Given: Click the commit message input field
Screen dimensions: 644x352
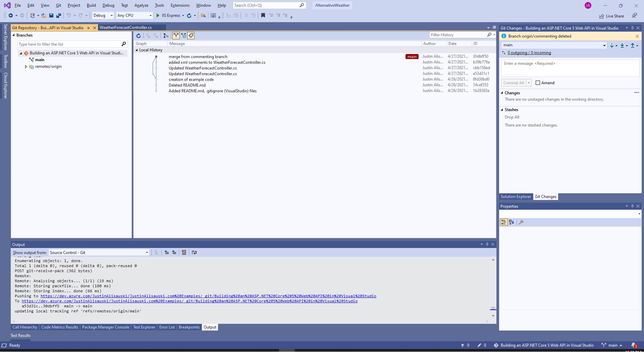Looking at the screenshot, I should coord(570,68).
